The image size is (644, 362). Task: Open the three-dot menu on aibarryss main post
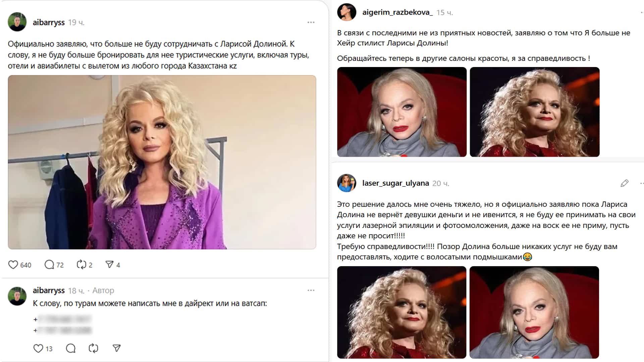(x=311, y=22)
